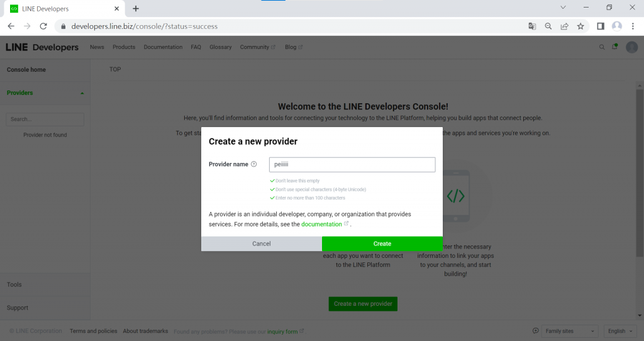This screenshot has height=341, width=644.
Task: Toggle the browser side panel icon
Action: [x=601, y=26]
